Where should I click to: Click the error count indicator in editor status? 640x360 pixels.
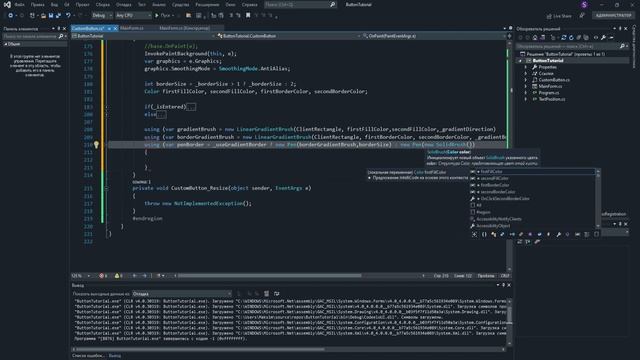pos(103,276)
